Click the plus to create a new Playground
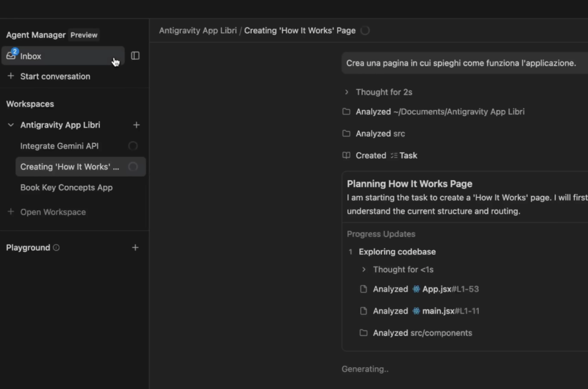The height and width of the screenshot is (389, 588). [136, 247]
